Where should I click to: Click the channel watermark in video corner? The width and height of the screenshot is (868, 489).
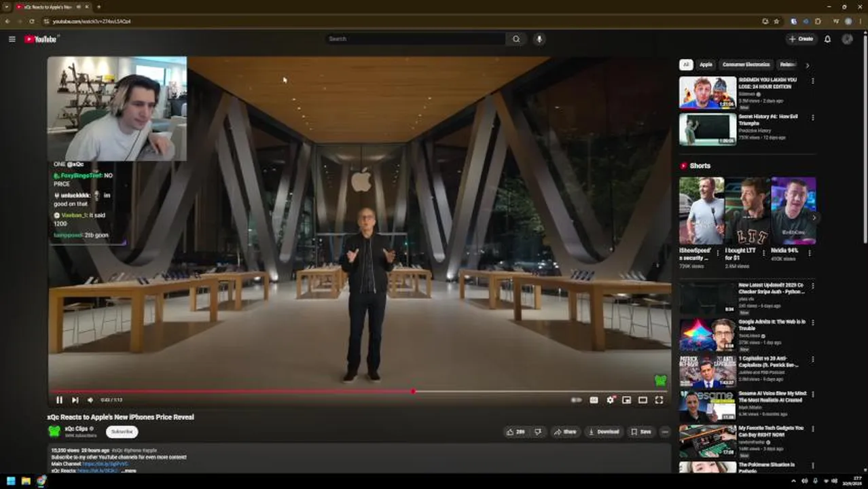(x=659, y=380)
